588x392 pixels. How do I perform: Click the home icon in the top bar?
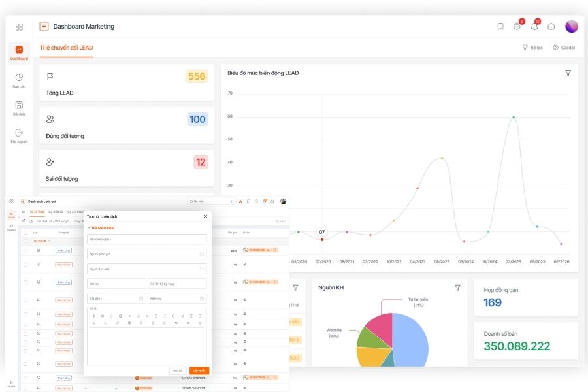tap(551, 26)
